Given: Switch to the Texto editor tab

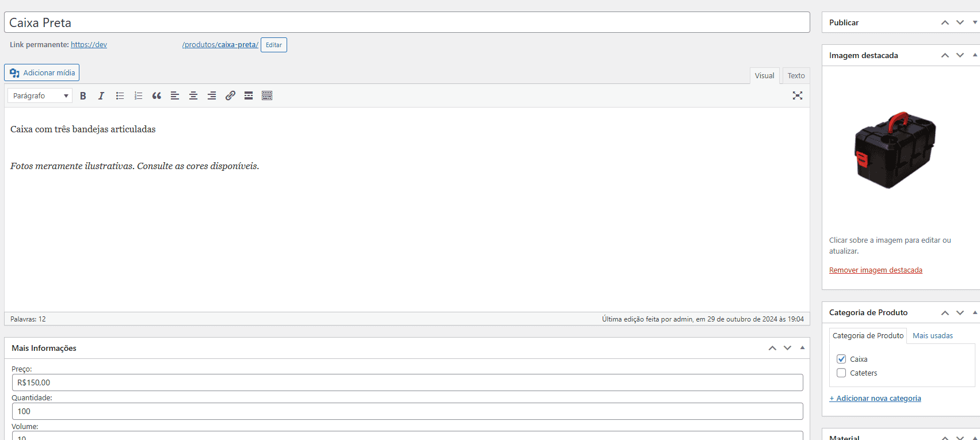Looking at the screenshot, I should tap(796, 76).
